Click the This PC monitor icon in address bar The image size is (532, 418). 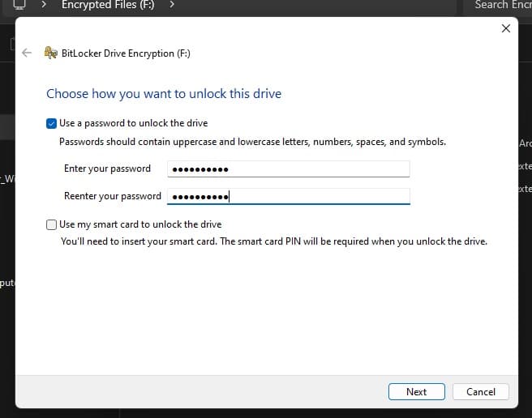click(19, 5)
